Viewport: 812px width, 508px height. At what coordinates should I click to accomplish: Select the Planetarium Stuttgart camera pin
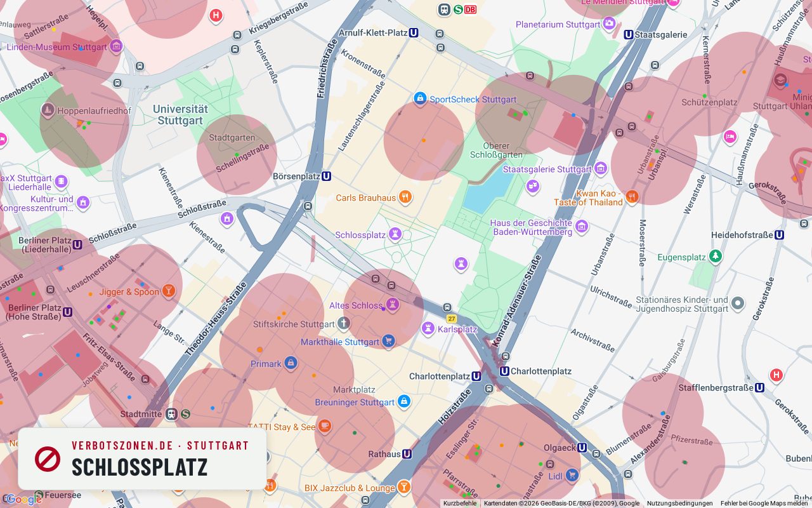pyautogui.click(x=610, y=24)
